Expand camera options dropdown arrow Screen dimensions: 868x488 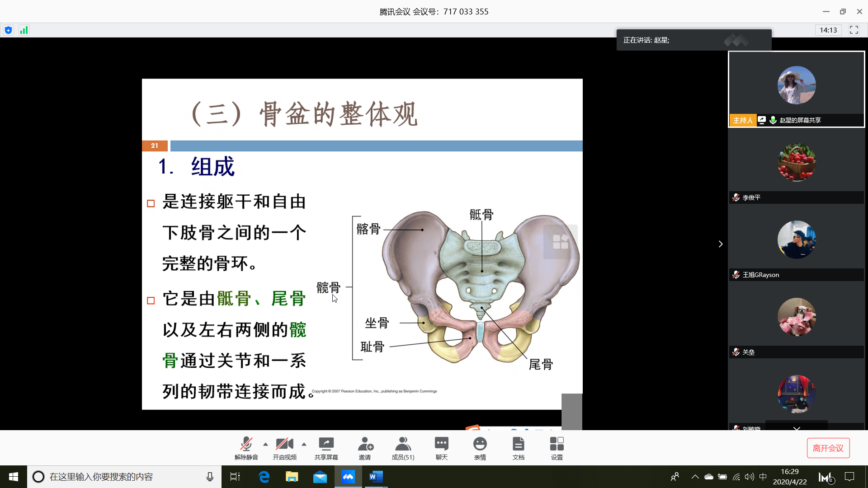click(x=304, y=443)
